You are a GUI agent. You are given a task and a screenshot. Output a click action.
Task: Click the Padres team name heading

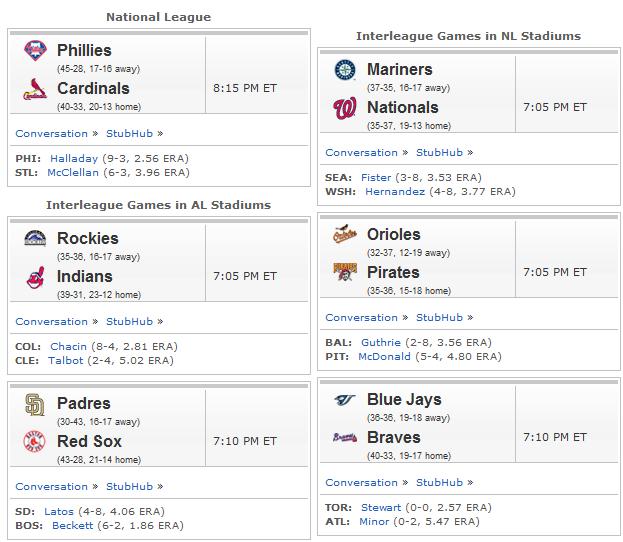[x=83, y=403]
